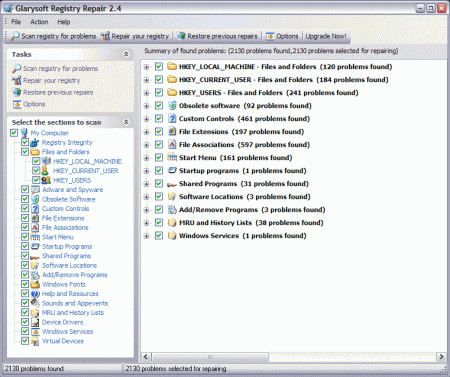Click Restore previous repairs link in Tasks
The width and height of the screenshot is (450, 377).
point(58,92)
